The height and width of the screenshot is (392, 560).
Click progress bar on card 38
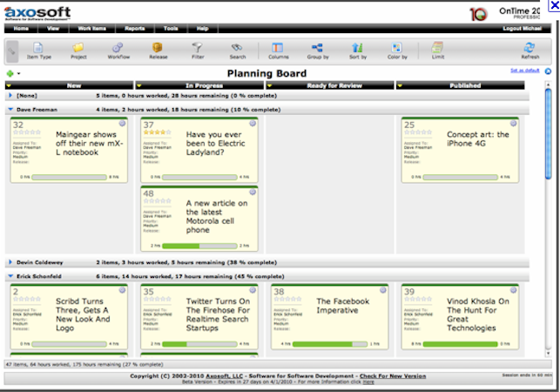[330, 344]
